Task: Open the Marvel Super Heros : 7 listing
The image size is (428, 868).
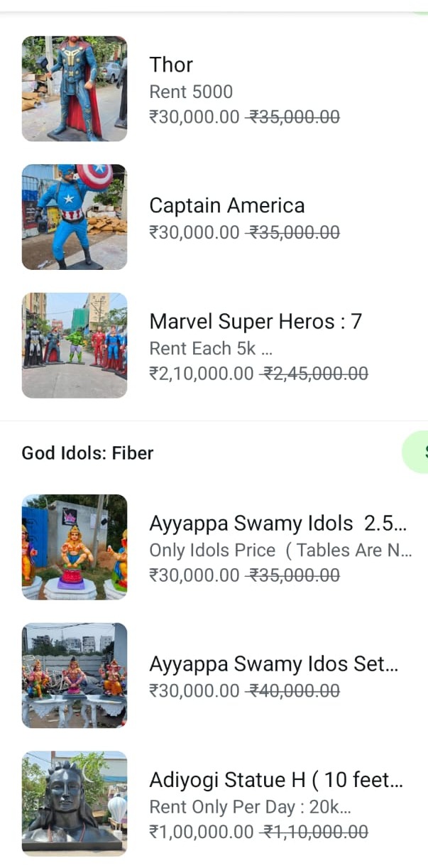Action: coord(256,322)
